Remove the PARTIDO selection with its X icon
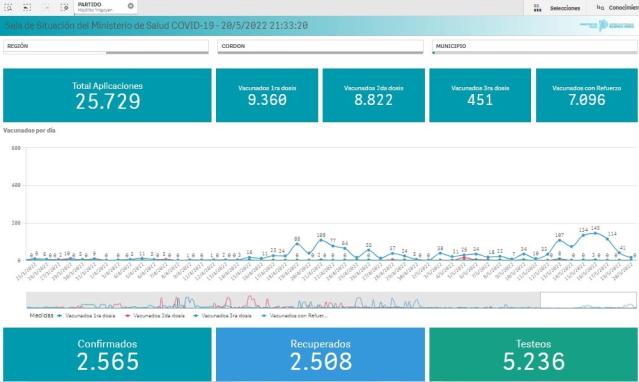639x382 pixels. tap(130, 6)
